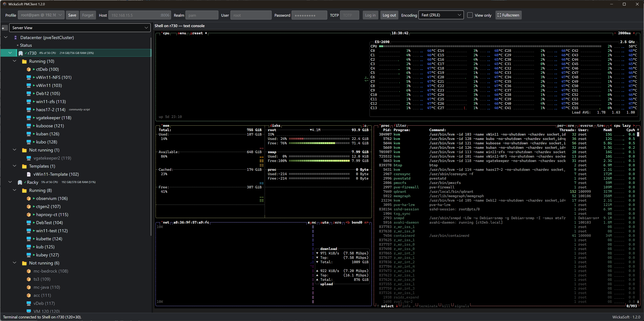Open the Profile dropdown root@pam
Screen dimensions: 644x321
(x=41, y=15)
